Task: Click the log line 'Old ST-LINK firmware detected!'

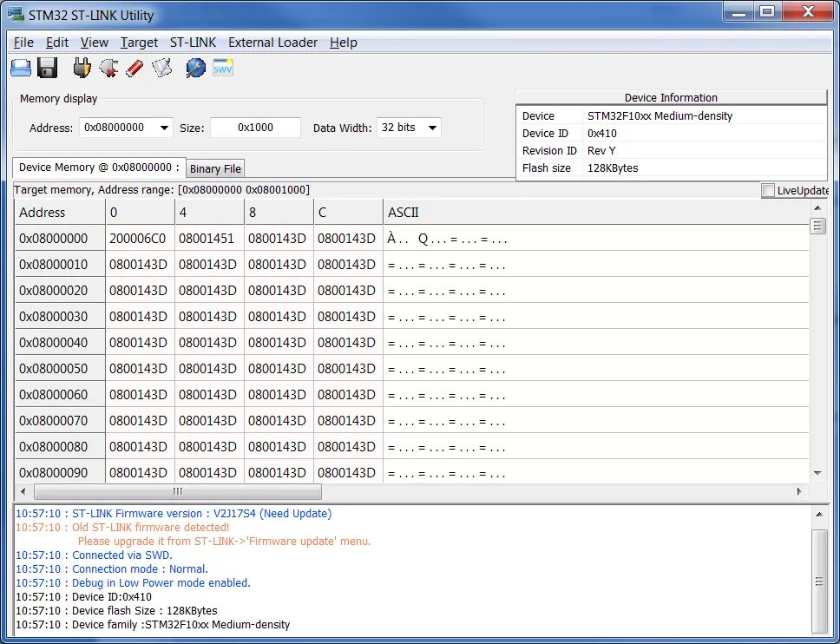Action: pyautogui.click(x=122, y=527)
